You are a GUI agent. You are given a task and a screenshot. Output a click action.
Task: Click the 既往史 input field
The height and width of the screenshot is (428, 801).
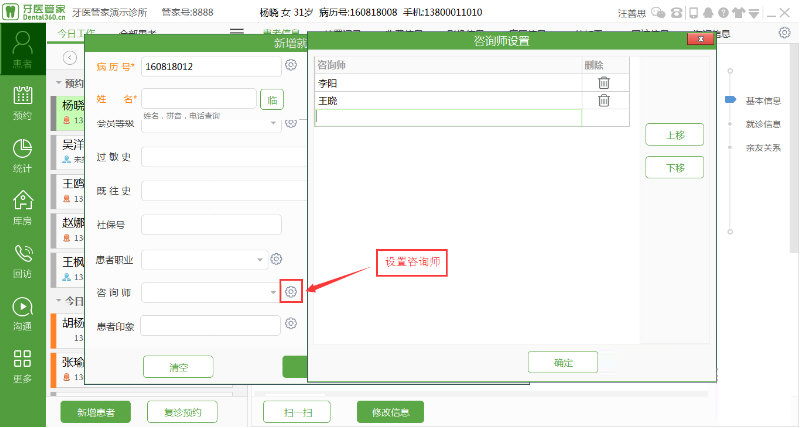(224, 191)
